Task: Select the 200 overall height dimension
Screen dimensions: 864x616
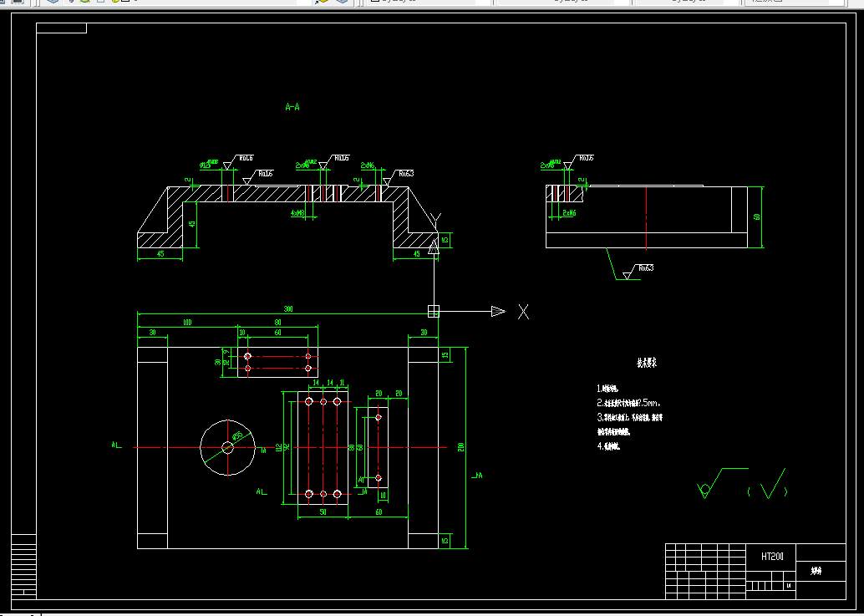Action: tap(461, 447)
